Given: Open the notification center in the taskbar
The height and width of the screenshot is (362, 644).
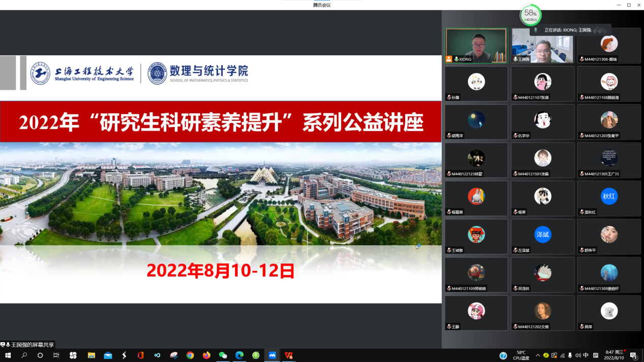Looking at the screenshot, I should [x=634, y=355].
